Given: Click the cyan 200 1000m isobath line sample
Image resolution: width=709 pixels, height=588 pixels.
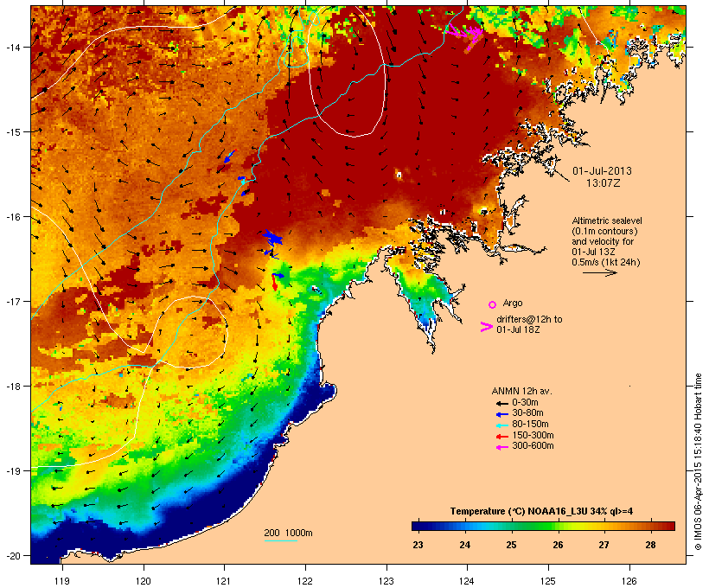Looking at the screenshot, I should click(x=280, y=541).
